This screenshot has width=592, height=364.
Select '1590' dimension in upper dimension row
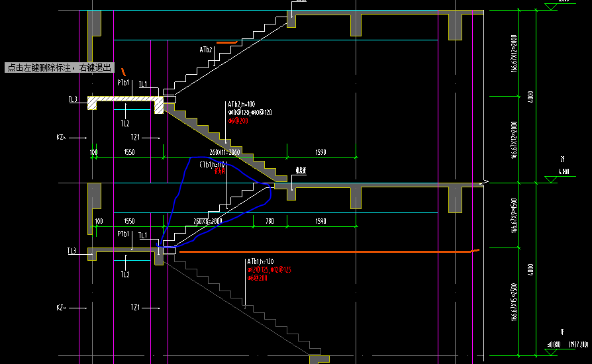point(321,152)
